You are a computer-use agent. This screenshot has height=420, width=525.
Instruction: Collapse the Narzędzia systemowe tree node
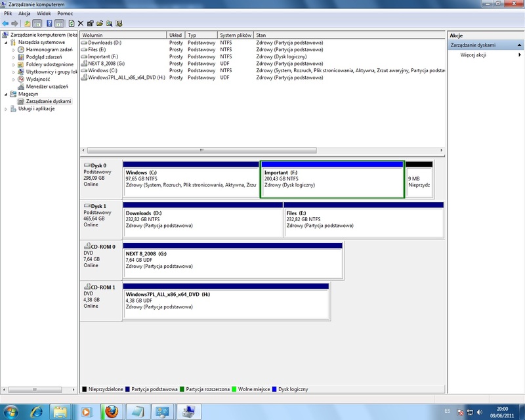coord(6,43)
